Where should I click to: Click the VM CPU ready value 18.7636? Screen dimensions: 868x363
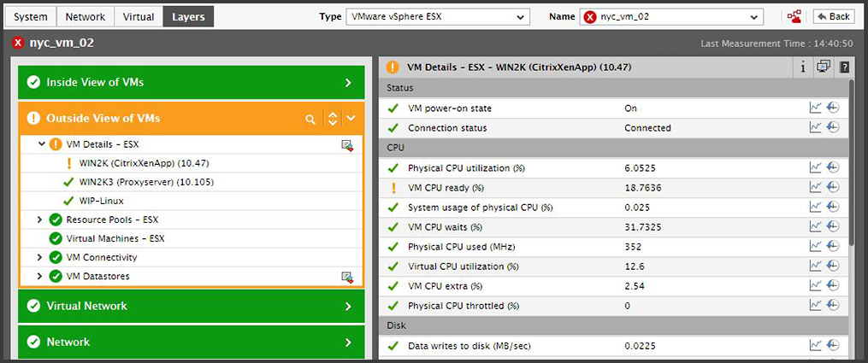point(643,188)
